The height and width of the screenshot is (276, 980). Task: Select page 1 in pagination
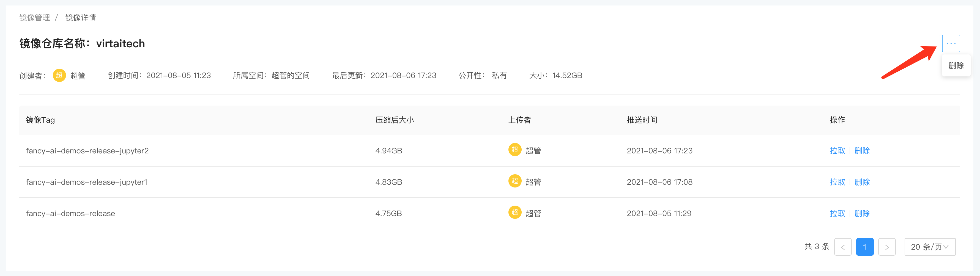point(864,247)
